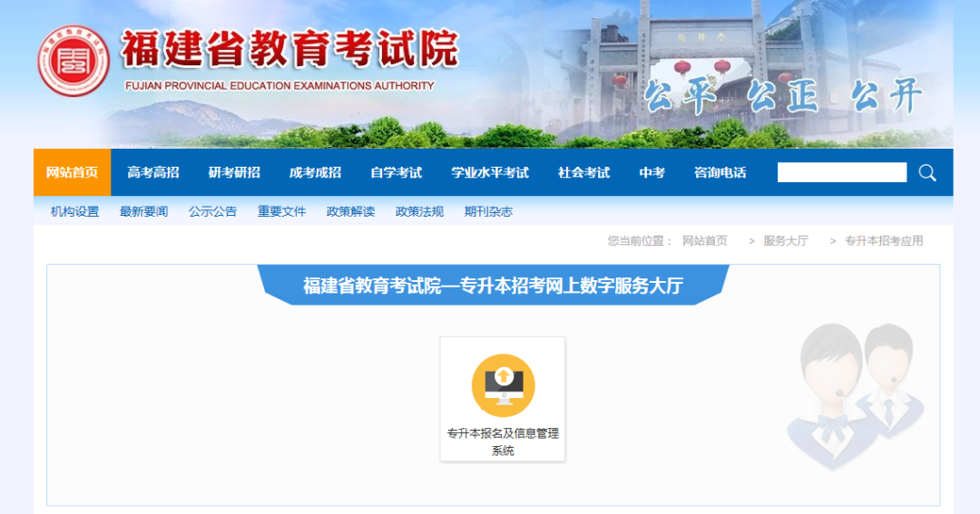Open the 高考高招 menu item
Screen dimensions: 980x514
point(152,172)
